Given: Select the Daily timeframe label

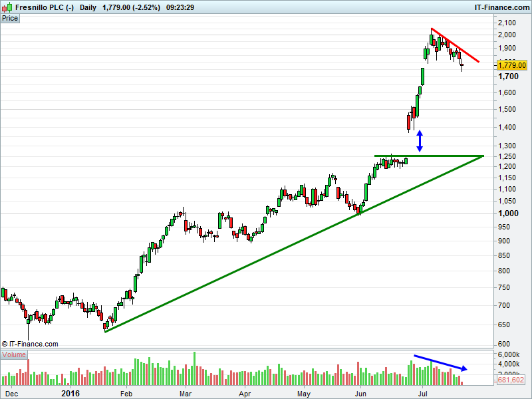Looking at the screenshot, I should (88, 7).
